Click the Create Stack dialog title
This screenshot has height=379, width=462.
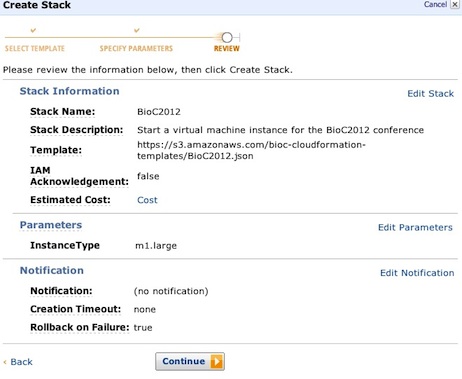pyautogui.click(x=37, y=5)
